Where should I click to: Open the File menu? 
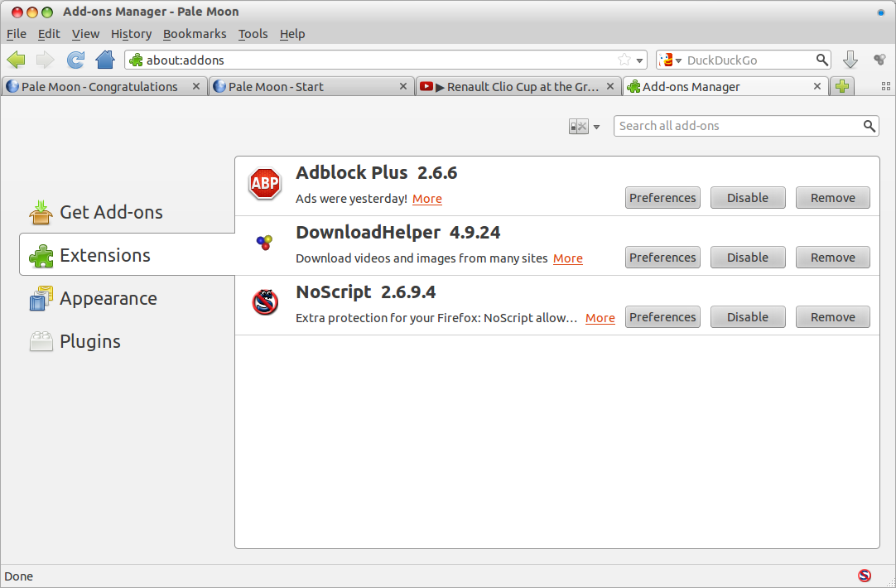(x=17, y=34)
